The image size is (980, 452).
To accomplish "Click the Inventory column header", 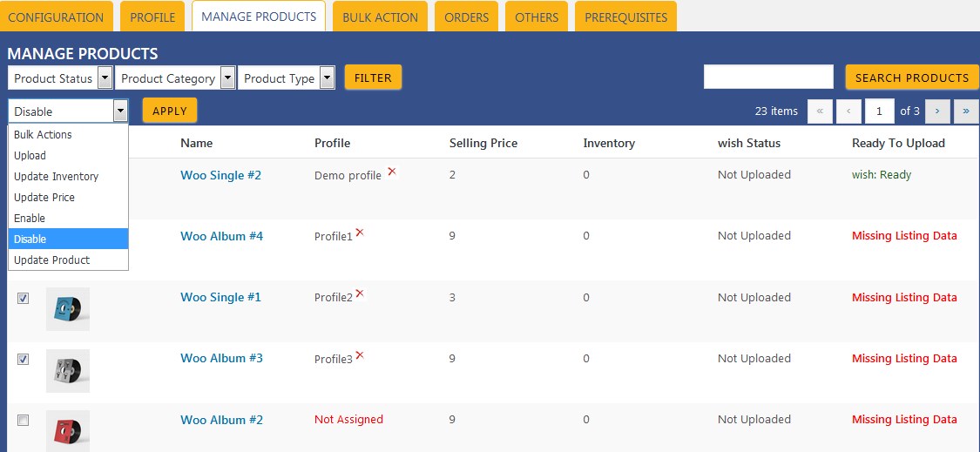I will point(609,143).
